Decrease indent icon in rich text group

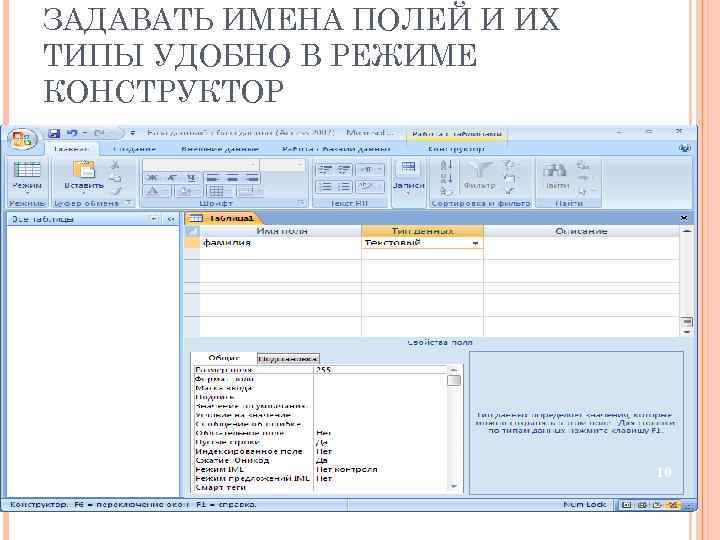tap(326, 170)
